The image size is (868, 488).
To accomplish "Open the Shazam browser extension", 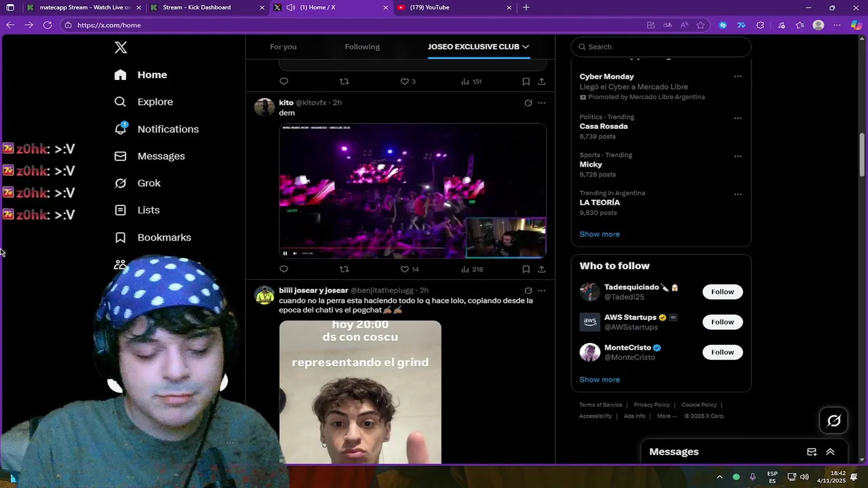I will [x=723, y=25].
